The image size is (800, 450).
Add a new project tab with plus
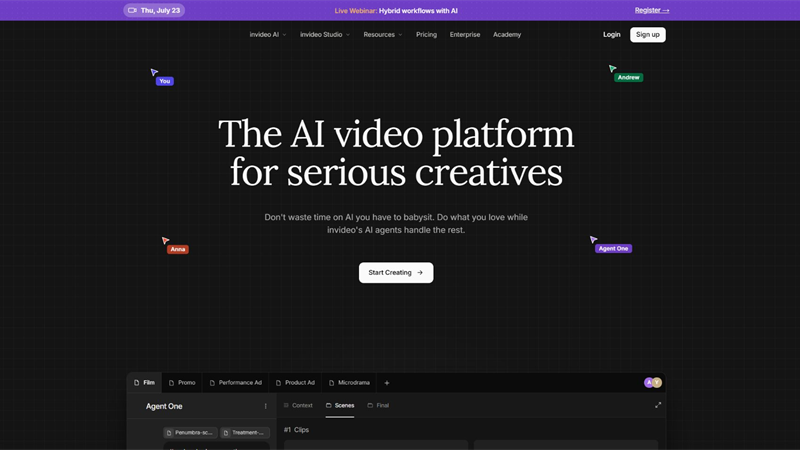click(x=387, y=383)
